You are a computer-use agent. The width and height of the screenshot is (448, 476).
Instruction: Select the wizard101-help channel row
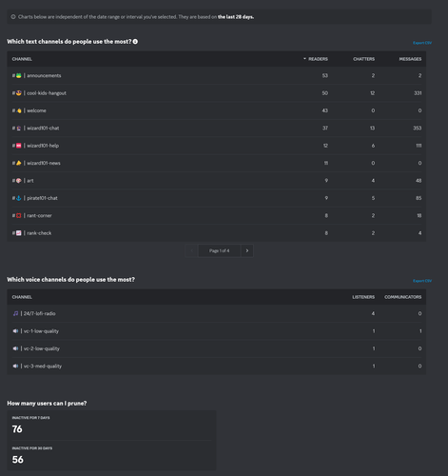pyautogui.click(x=217, y=146)
